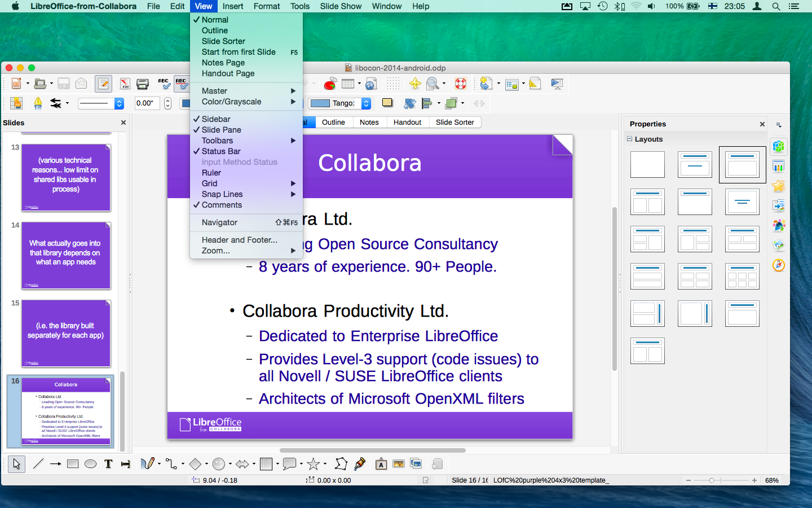Viewport: 812px width, 508px height.
Task: Activate the Text tool (T)
Action: (x=108, y=464)
